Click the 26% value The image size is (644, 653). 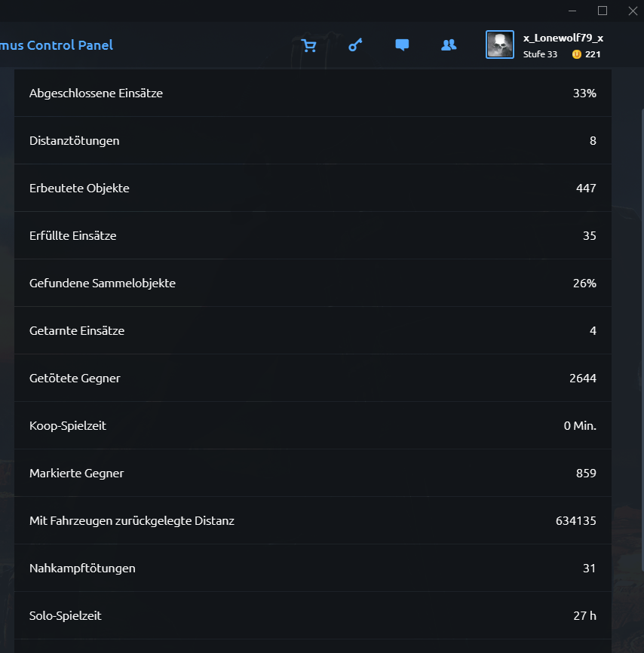[x=584, y=284]
